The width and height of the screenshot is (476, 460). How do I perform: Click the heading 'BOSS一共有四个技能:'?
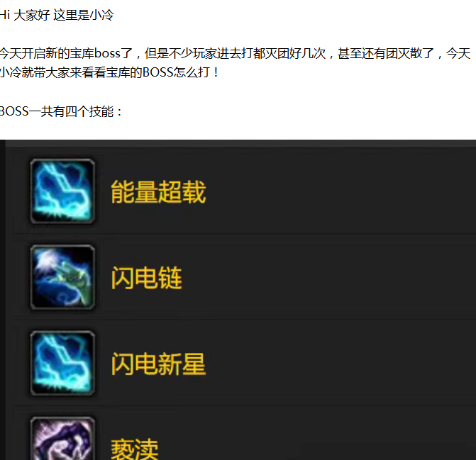coord(61,111)
